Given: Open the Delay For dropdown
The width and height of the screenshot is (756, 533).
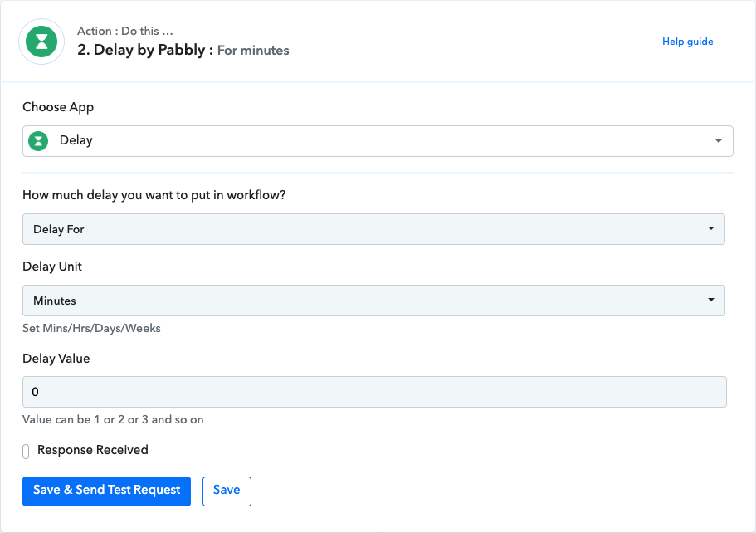Looking at the screenshot, I should pyautogui.click(x=373, y=229).
